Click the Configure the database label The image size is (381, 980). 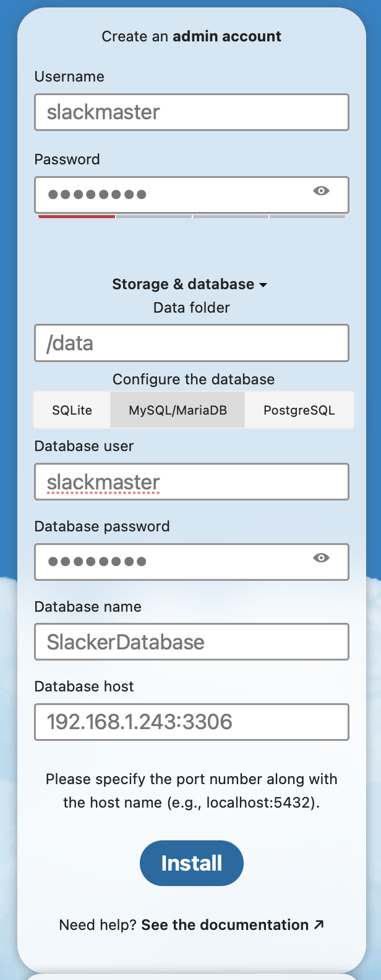[191, 379]
